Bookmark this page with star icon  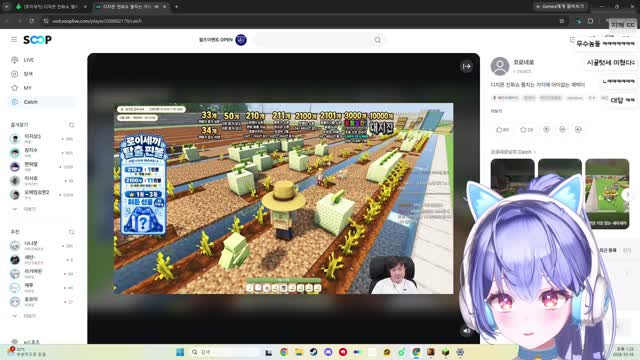(x=562, y=21)
